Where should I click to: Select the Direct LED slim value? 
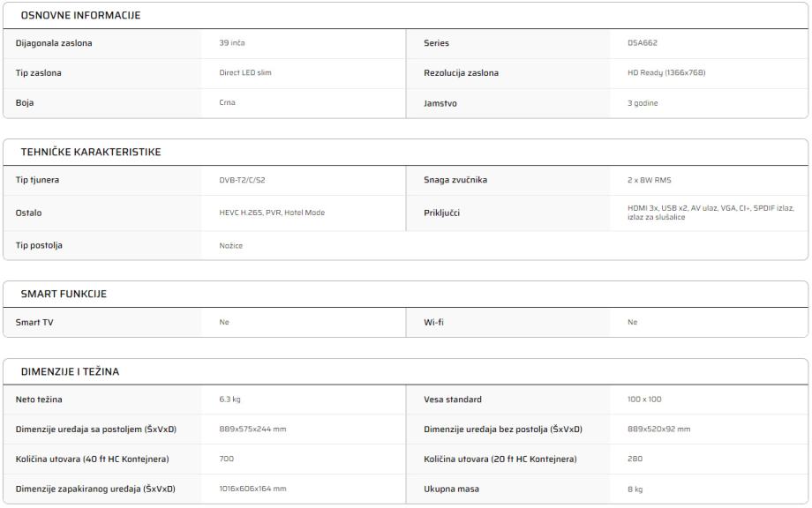pos(244,73)
